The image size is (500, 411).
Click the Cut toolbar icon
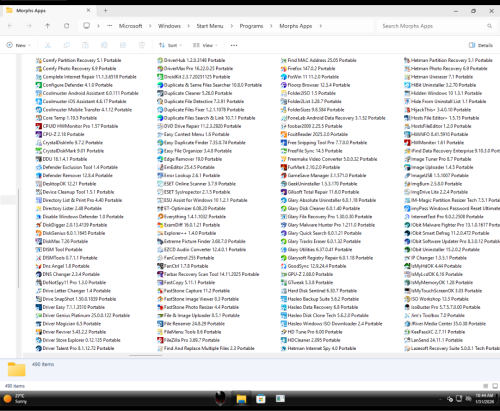(48, 45)
